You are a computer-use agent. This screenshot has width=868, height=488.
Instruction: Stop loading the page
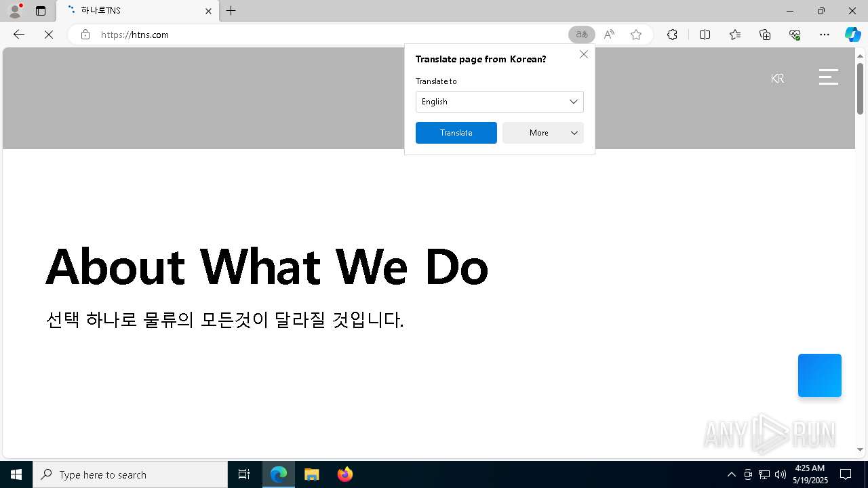pos(49,35)
